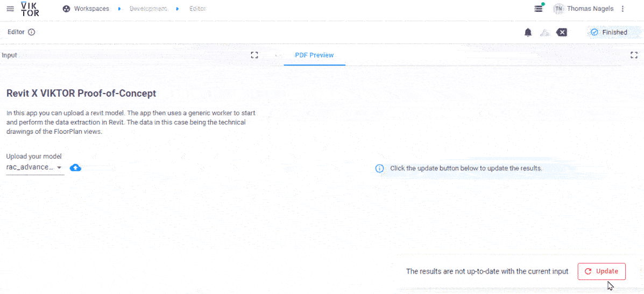Viewport: 644px width, 294px height.
Task: Open the notifications bell
Action: coord(528,32)
